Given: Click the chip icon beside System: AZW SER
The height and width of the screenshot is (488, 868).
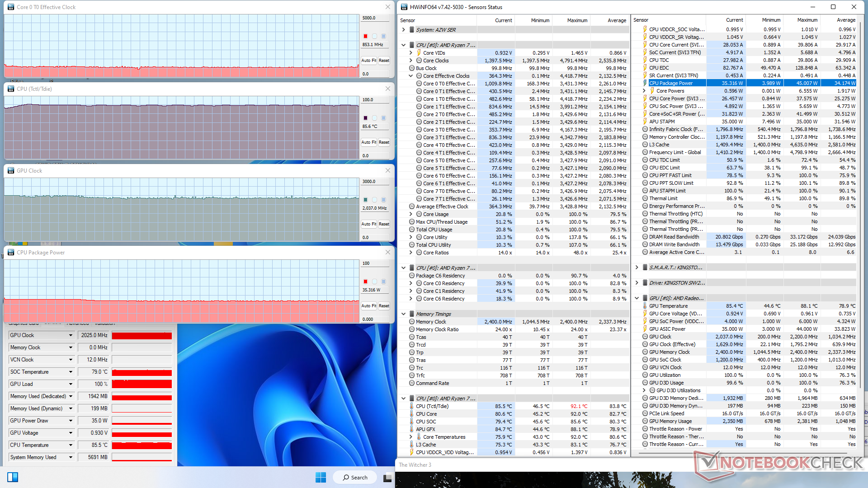Looking at the screenshot, I should point(412,30).
